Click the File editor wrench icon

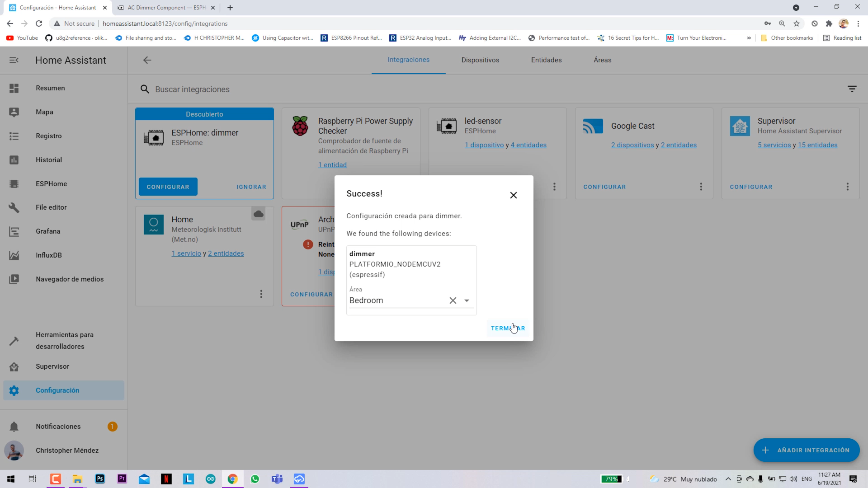[x=14, y=207]
